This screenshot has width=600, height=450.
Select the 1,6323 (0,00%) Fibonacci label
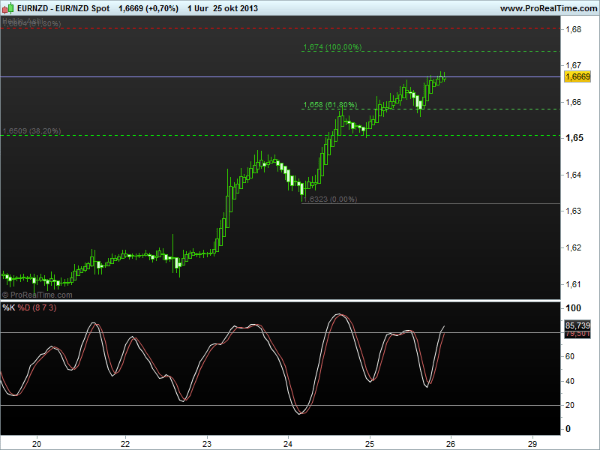(331, 199)
